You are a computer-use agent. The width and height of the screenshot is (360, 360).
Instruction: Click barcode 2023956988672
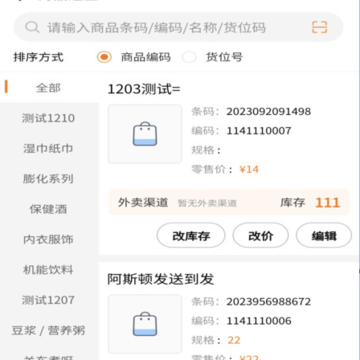click(269, 302)
